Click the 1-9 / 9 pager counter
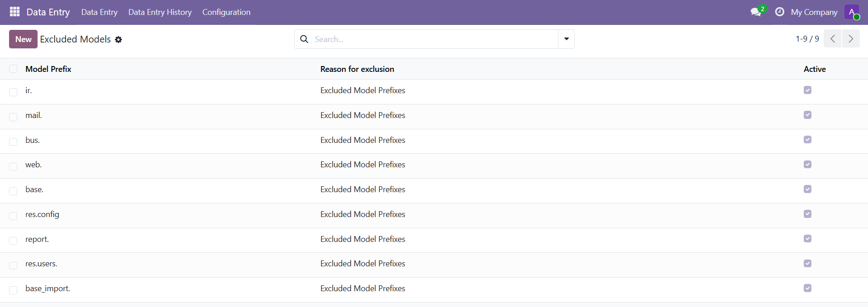Screen dimensions: 868x307 tap(807, 39)
